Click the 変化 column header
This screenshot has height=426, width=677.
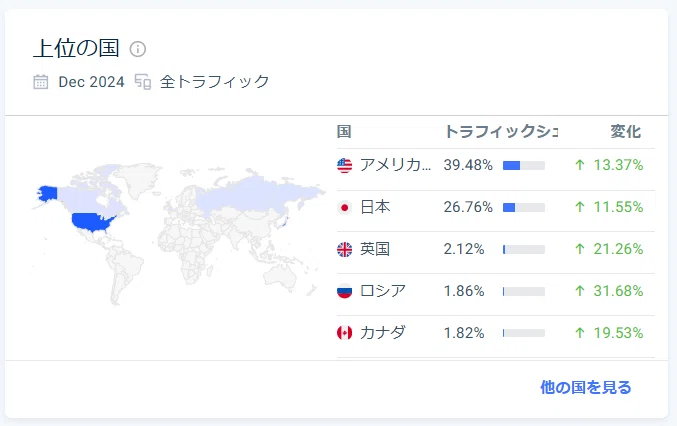(626, 132)
